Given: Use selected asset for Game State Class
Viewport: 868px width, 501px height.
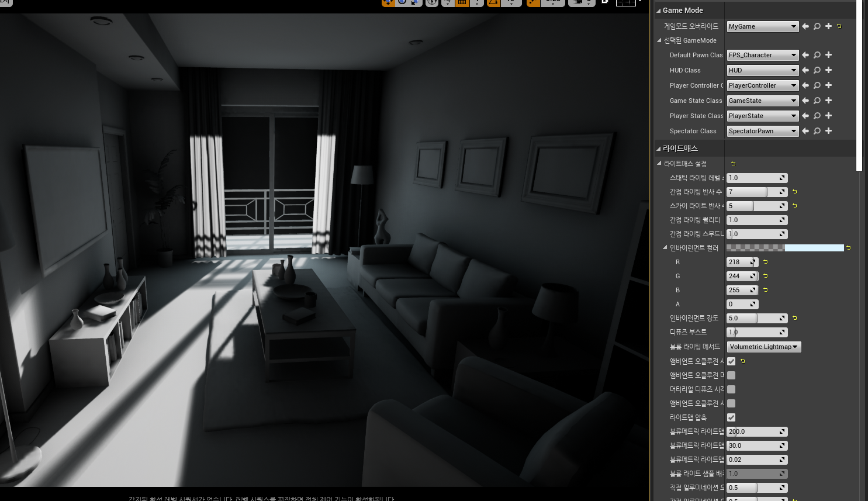Looking at the screenshot, I should tap(805, 101).
